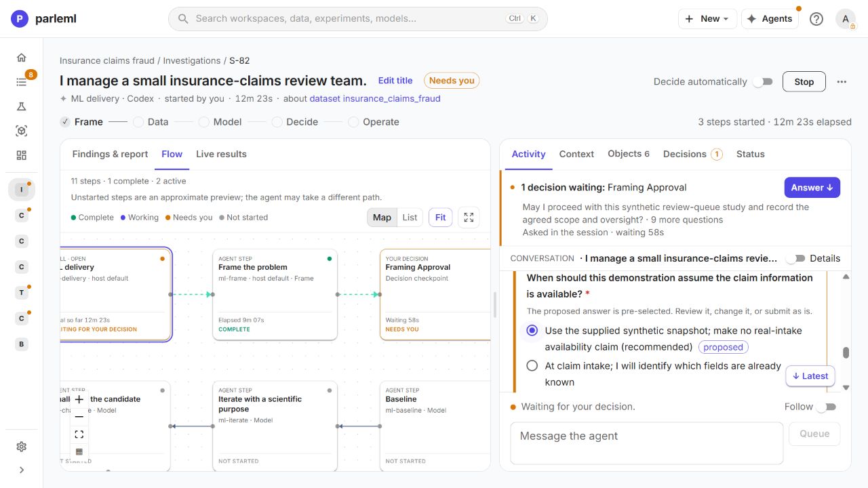Toggle the Follow switch

point(827,407)
